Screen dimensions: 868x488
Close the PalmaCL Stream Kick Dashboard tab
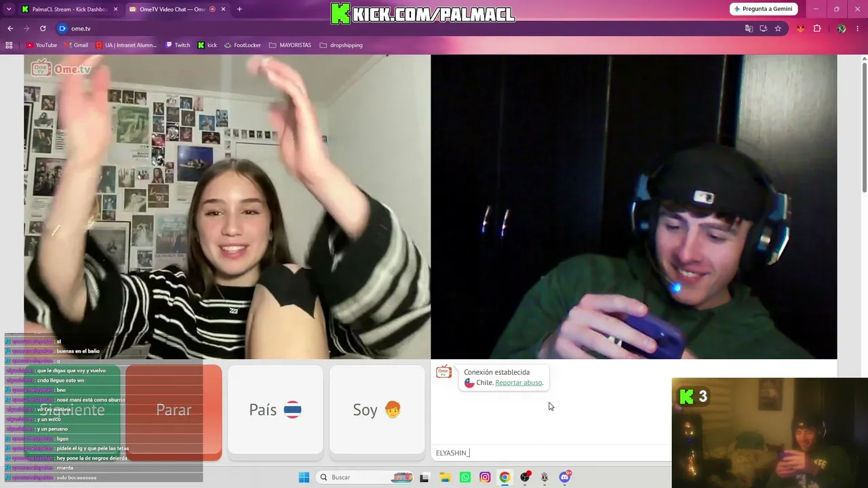(x=115, y=9)
